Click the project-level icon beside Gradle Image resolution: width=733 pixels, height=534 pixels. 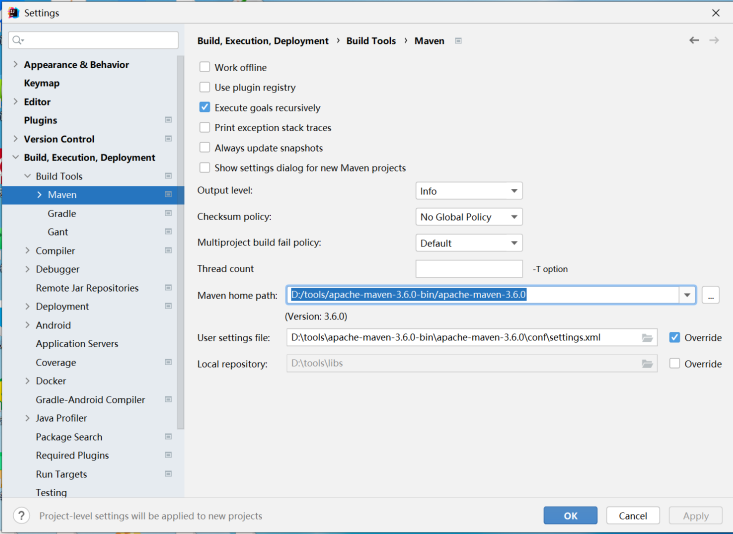(x=168, y=213)
